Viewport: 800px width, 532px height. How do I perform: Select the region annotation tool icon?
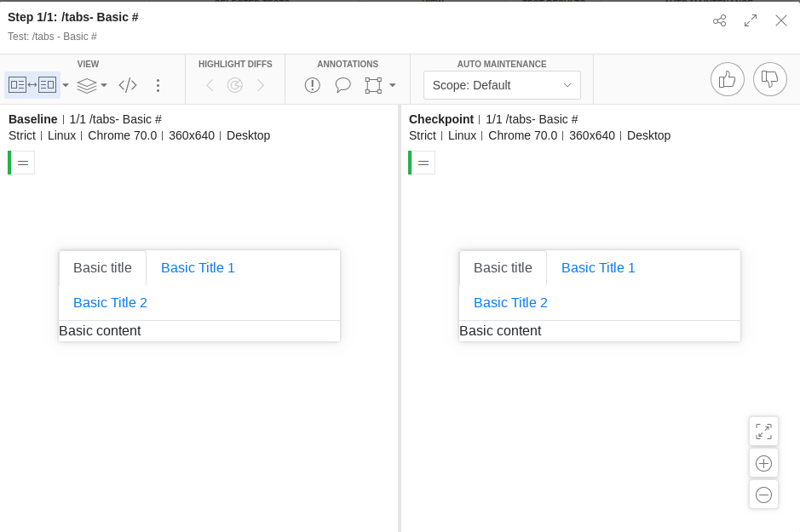point(373,85)
